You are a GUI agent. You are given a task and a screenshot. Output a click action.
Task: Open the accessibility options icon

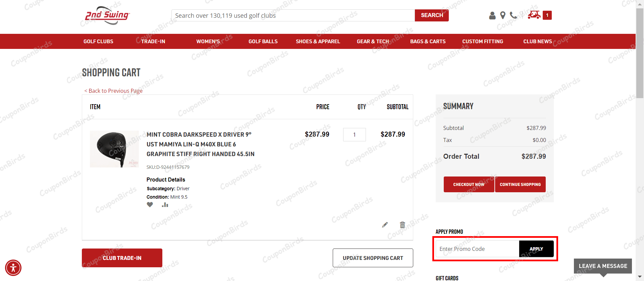tap(13, 268)
